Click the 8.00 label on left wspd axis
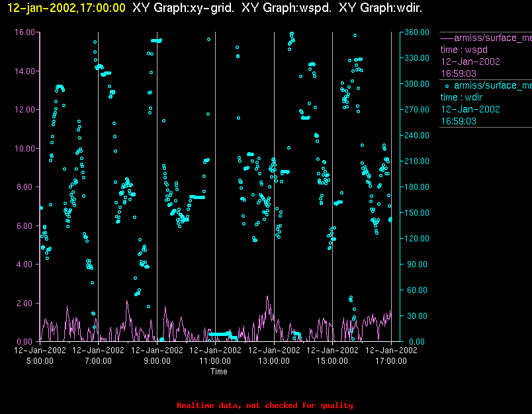 pos(27,187)
